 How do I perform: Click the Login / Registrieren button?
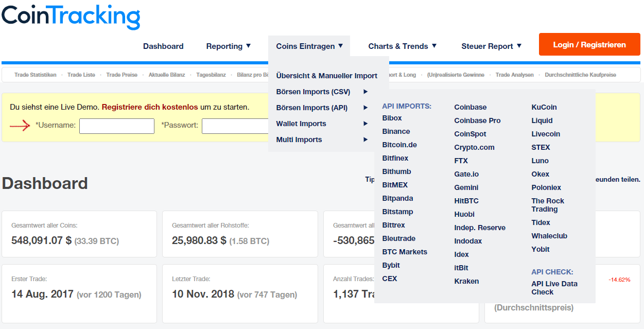point(589,44)
